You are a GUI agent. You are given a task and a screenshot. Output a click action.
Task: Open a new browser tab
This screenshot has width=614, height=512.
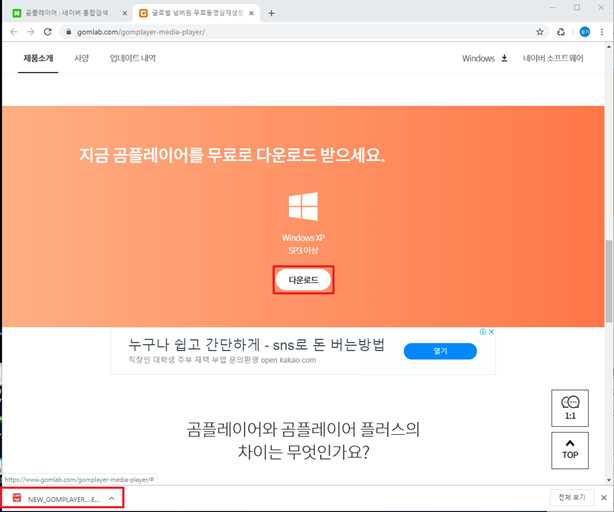tap(271, 13)
